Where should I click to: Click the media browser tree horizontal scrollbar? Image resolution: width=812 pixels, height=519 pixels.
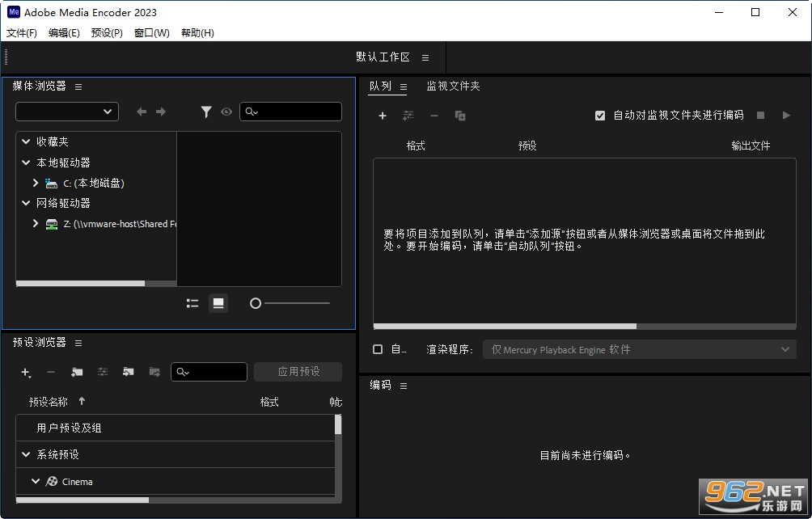pos(80,284)
